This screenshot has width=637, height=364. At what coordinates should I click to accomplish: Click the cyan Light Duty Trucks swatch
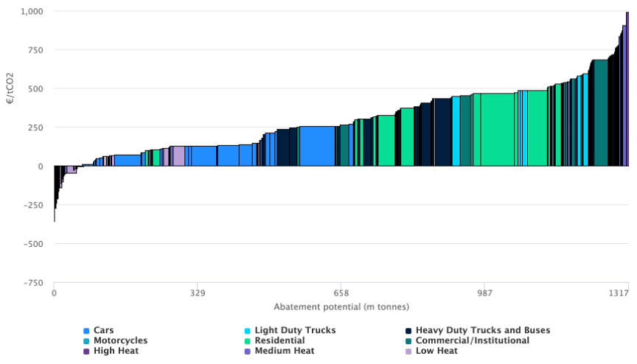[x=247, y=331]
